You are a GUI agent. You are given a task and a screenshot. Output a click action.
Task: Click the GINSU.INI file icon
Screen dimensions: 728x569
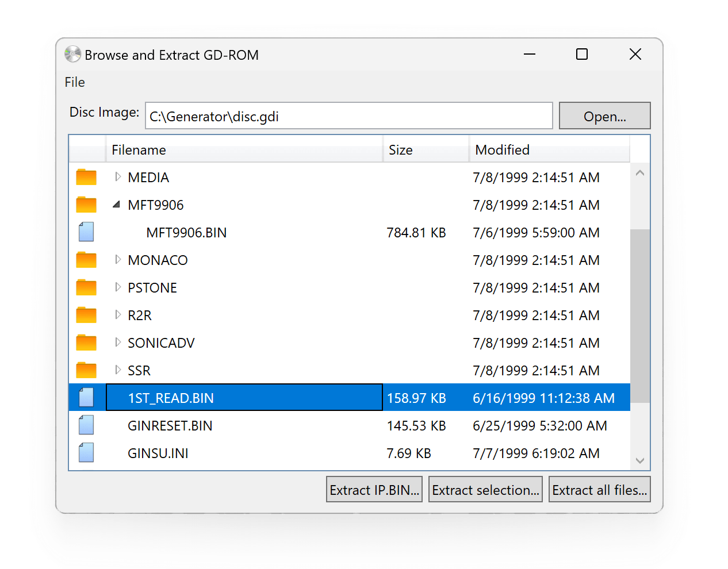tap(86, 453)
